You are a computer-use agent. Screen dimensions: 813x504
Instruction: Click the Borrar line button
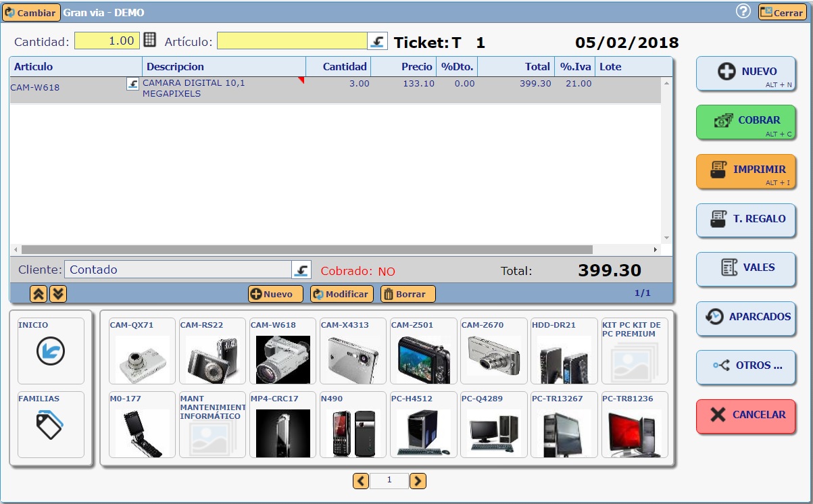(408, 294)
